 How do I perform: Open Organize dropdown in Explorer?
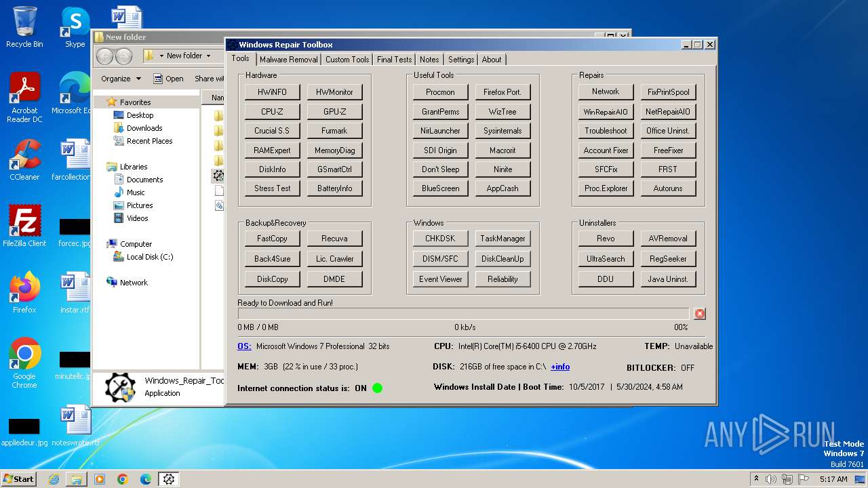[x=121, y=79]
